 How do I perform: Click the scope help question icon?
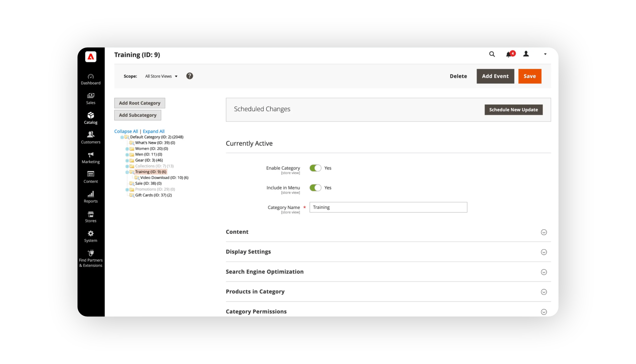point(189,76)
